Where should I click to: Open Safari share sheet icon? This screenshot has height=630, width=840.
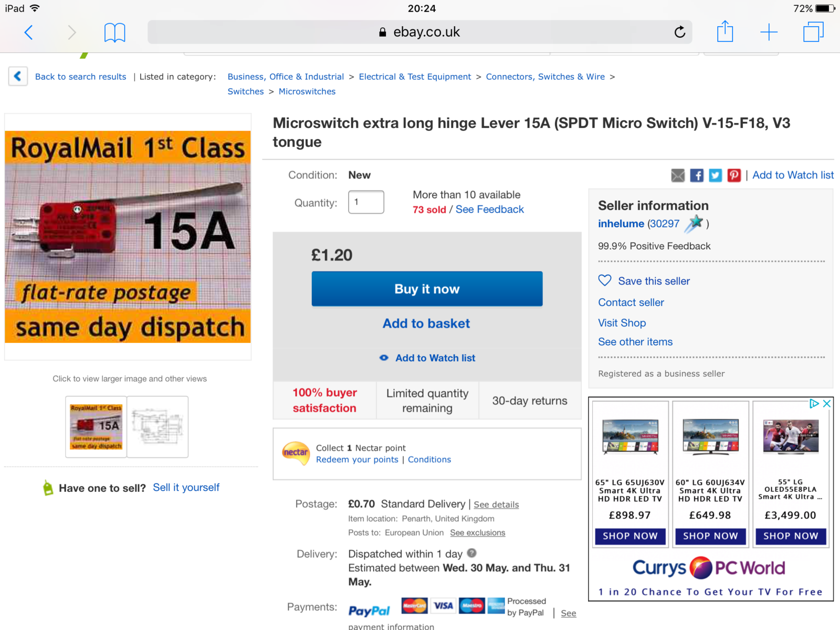pyautogui.click(x=725, y=31)
